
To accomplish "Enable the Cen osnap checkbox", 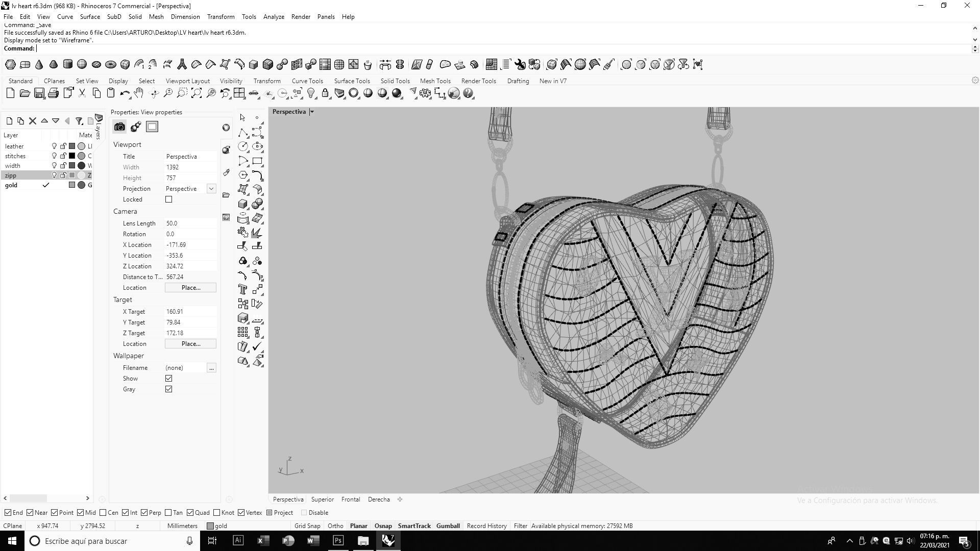I will click(x=103, y=513).
